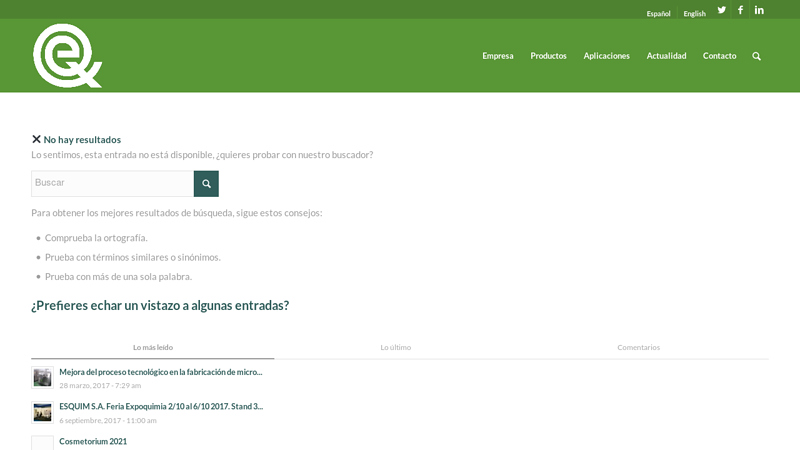800x450 pixels.
Task: Select Actualidad in the navigation bar
Action: click(x=666, y=56)
